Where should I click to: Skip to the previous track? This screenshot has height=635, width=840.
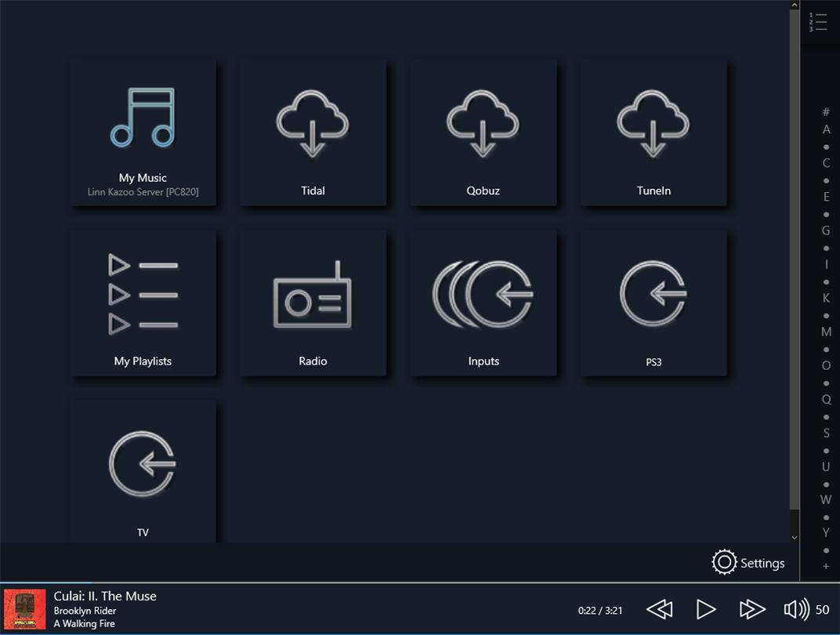[660, 609]
